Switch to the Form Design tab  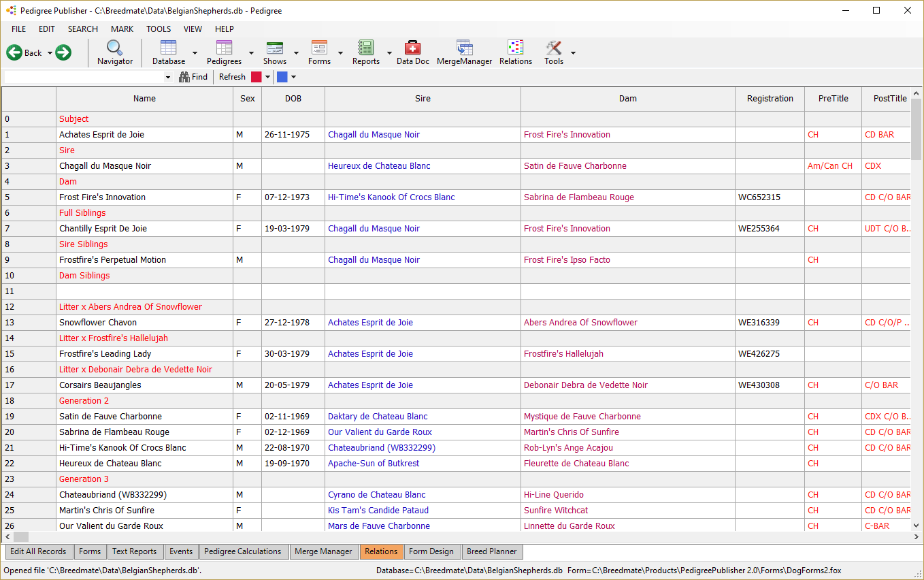tap(431, 551)
